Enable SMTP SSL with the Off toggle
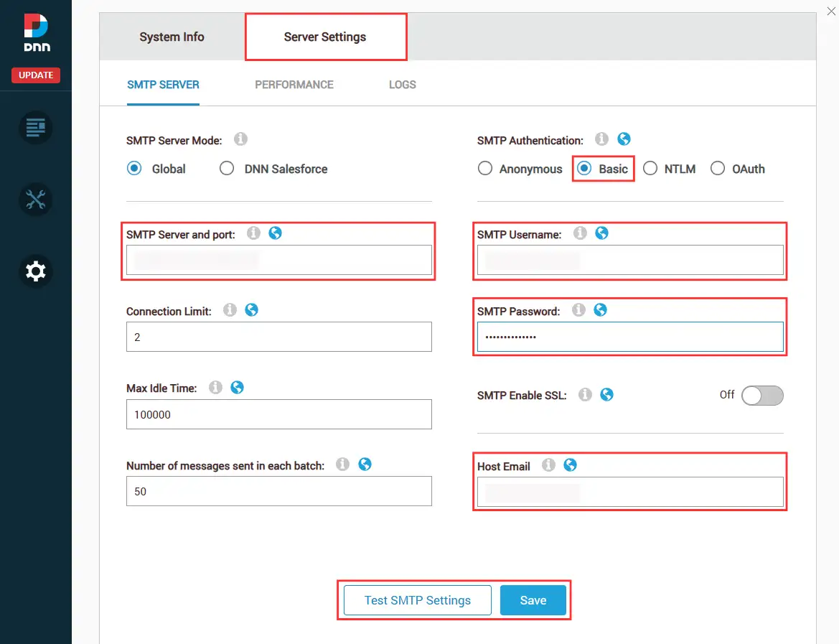This screenshot has width=839, height=644. click(x=762, y=395)
